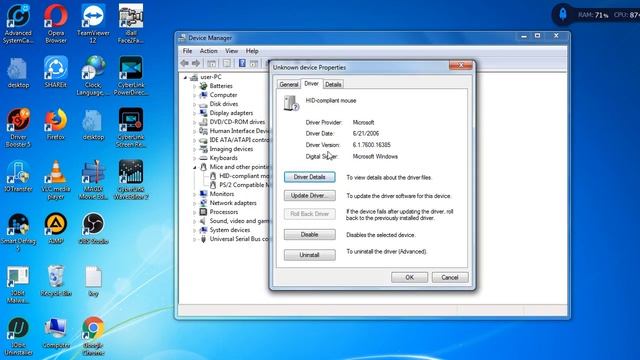Image resolution: width=640 pixels, height=360 pixels.
Task: Select Driver tab in properties dialog
Action: pos(311,84)
